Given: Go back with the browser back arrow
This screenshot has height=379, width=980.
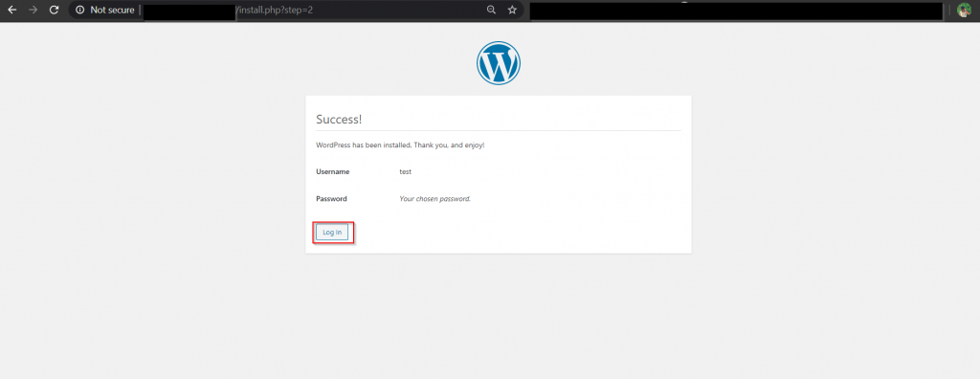Looking at the screenshot, I should pos(11,10).
